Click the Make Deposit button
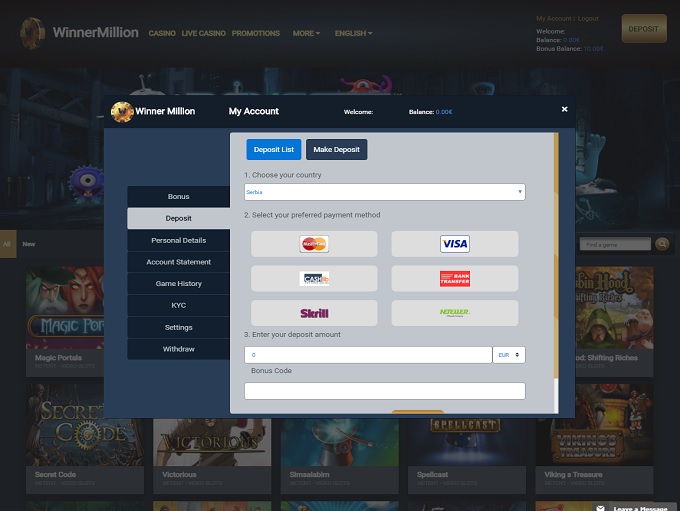Screen dimensions: 680x511 coord(336,149)
